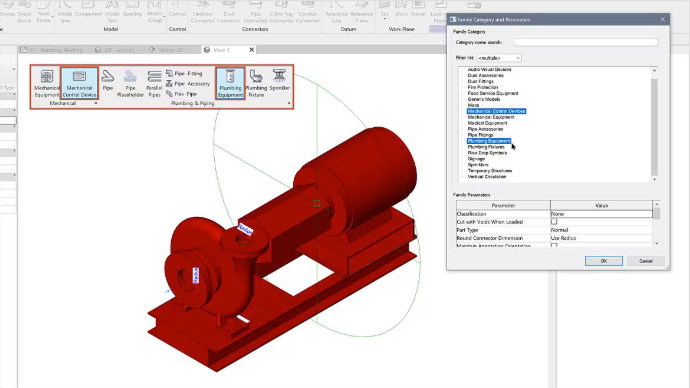
Task: Expand the Mechanical panel launcher arrow
Action: click(x=96, y=103)
